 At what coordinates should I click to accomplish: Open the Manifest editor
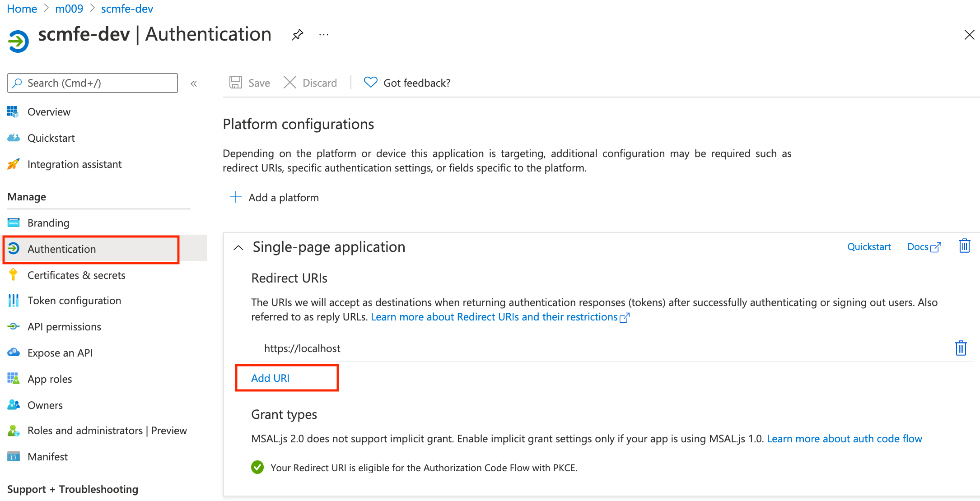coord(47,456)
